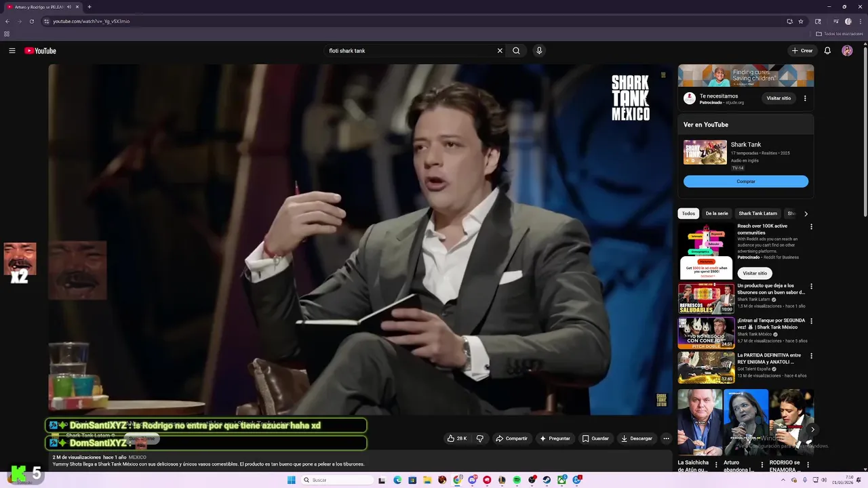Select the De la serie chip

pyautogui.click(x=717, y=213)
